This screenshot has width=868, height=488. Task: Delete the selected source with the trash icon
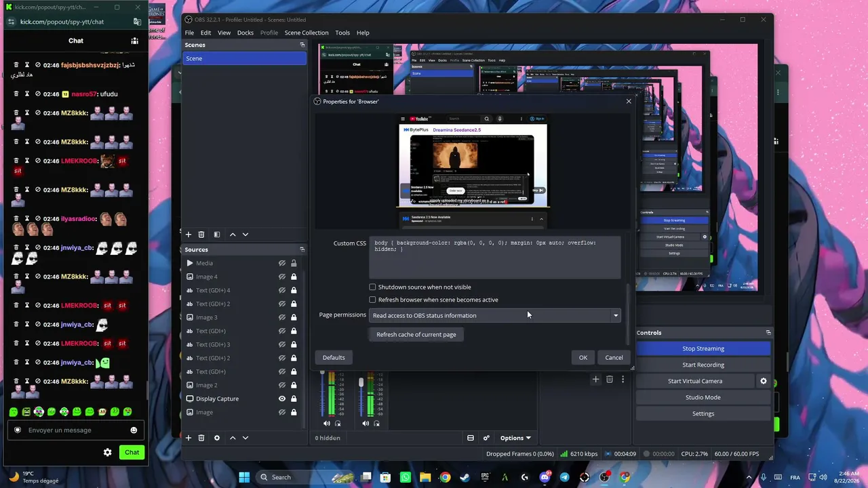coord(201,438)
